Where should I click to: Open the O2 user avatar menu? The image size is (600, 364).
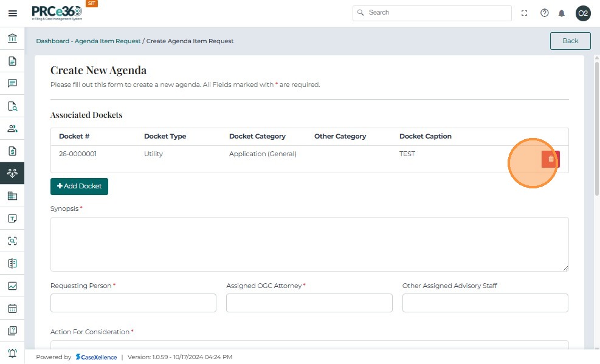(x=583, y=13)
